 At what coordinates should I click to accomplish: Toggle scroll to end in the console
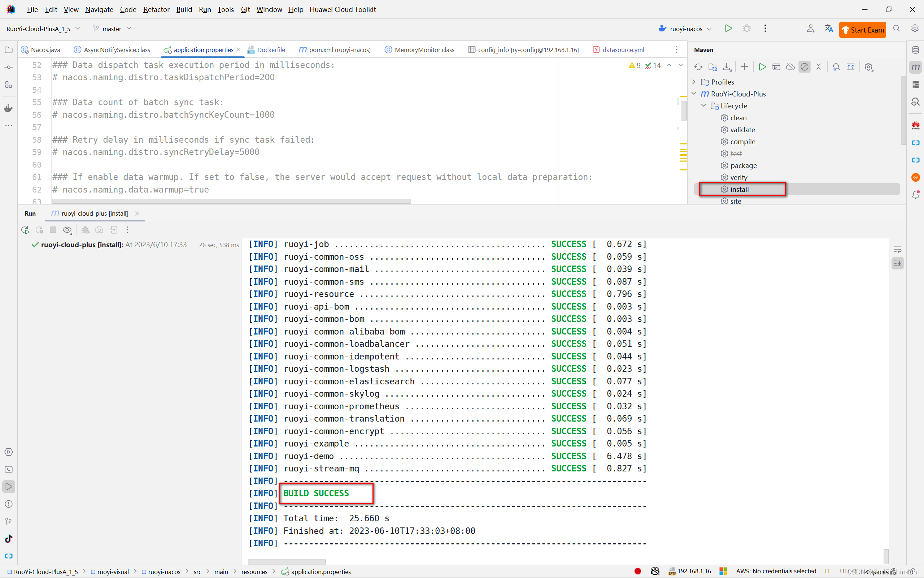898,263
